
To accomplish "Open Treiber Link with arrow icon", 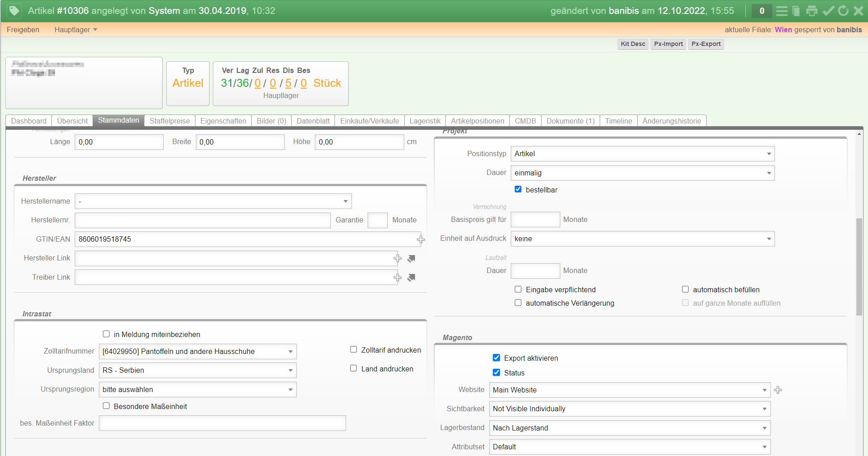I will pos(411,277).
